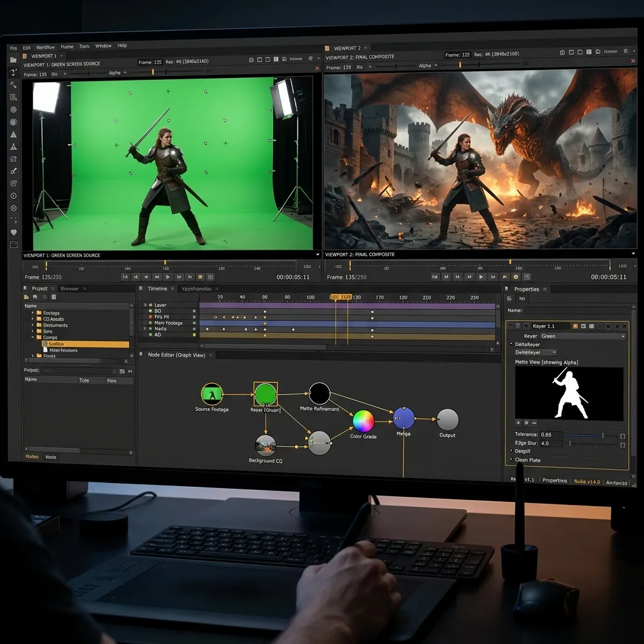Open the Keyer Green dropdown
Image resolution: width=644 pixels, height=644 pixels.
coord(583,336)
